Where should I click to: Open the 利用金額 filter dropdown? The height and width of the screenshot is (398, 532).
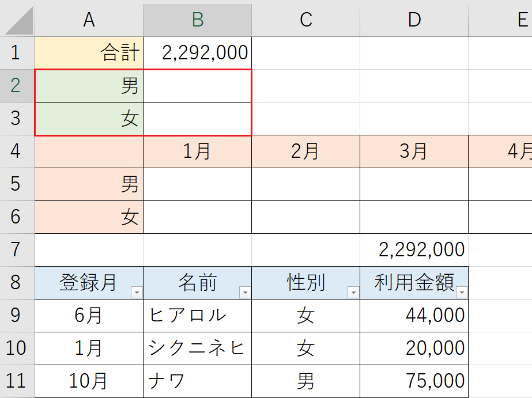(x=462, y=292)
